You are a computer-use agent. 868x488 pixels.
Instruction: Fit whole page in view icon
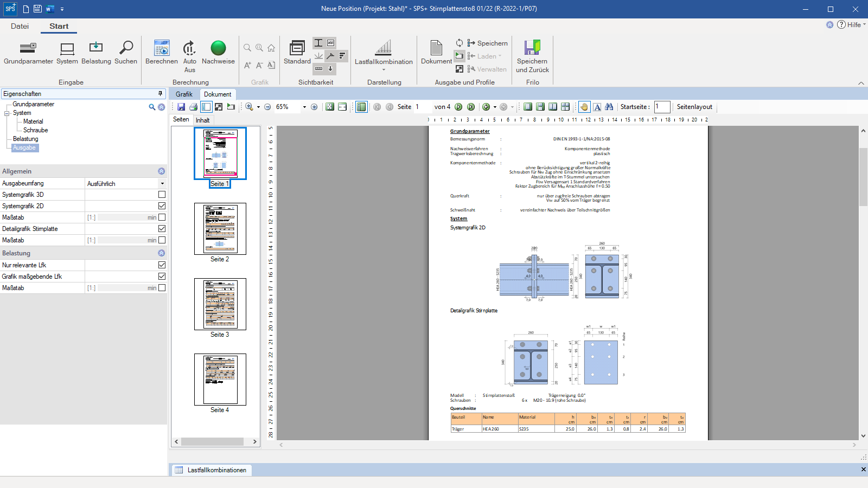click(x=330, y=107)
